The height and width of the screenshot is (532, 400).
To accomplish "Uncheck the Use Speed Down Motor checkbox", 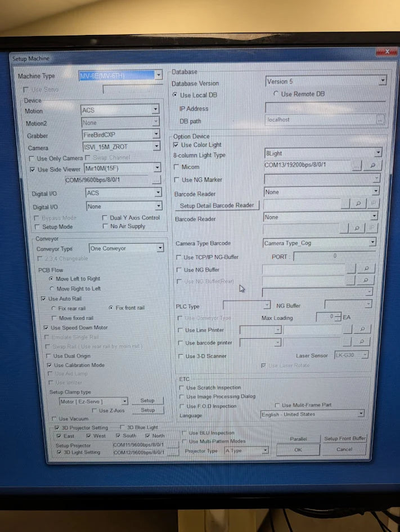I will (46, 328).
